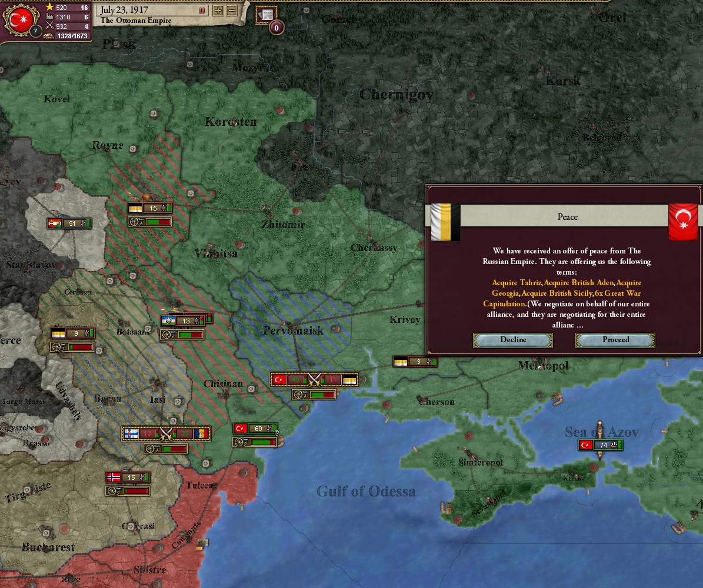Click the Chisinau province label
The height and width of the screenshot is (588, 703).
(x=223, y=383)
